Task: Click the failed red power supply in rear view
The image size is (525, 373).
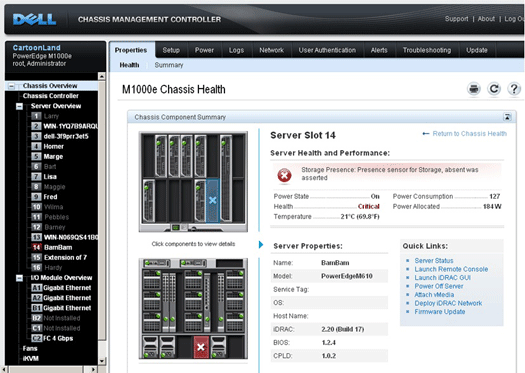Action: [201, 347]
